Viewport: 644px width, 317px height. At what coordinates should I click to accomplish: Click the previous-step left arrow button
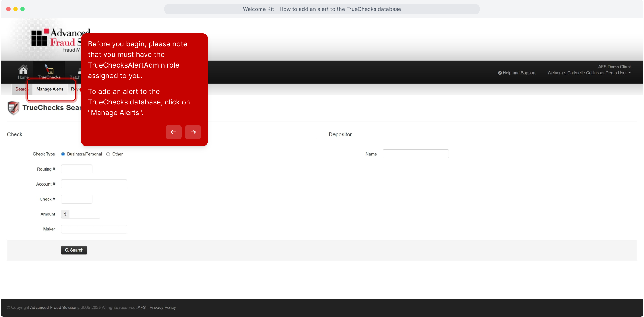(x=174, y=132)
